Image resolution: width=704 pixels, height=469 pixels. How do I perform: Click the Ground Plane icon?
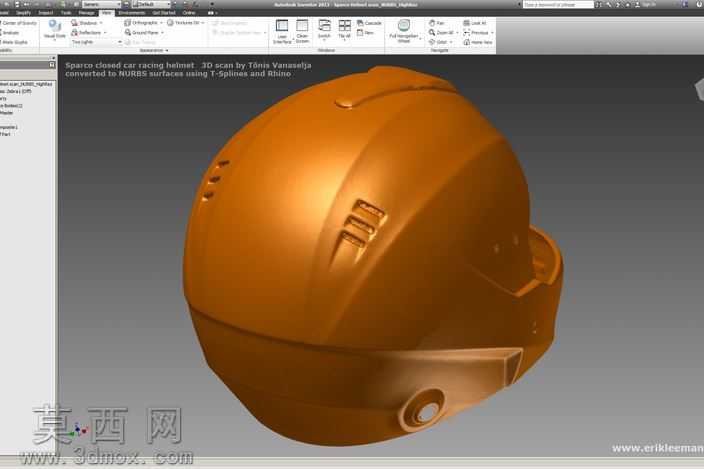point(128,32)
